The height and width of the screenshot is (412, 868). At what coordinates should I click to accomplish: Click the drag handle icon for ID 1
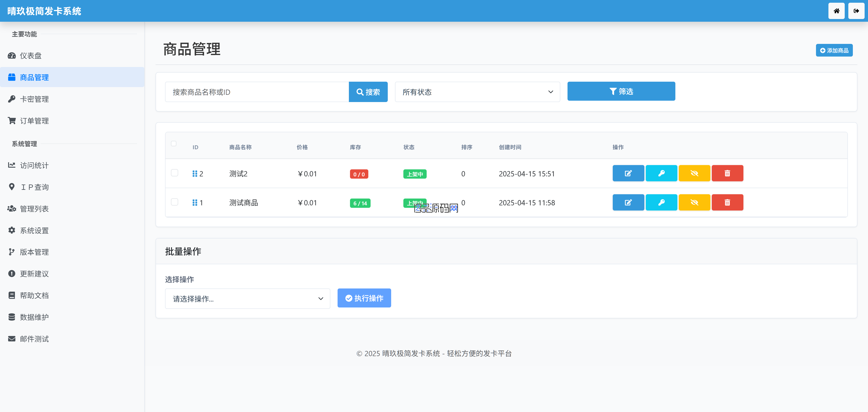(x=195, y=203)
